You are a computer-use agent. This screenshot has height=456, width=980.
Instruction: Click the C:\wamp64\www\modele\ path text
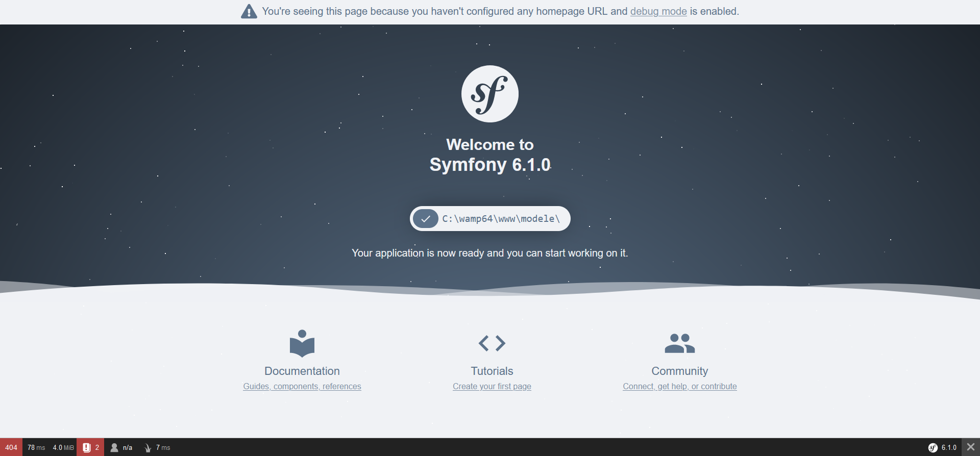point(501,219)
